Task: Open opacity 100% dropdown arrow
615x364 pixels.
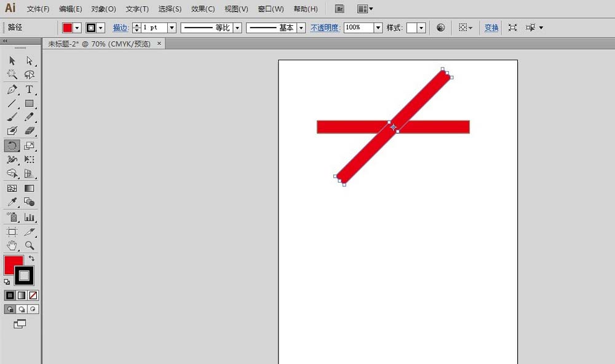Action: point(378,28)
